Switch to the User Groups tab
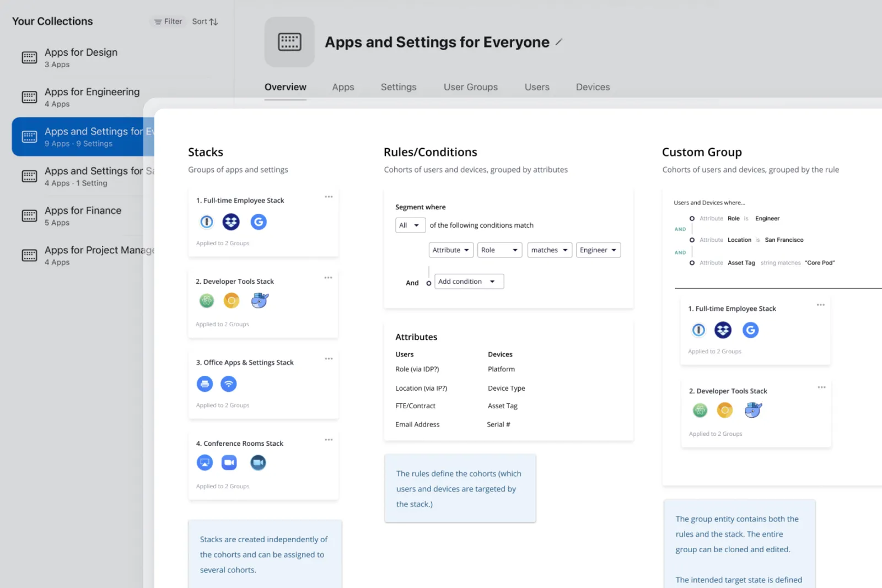Viewport: 882px width, 588px height. pyautogui.click(x=471, y=87)
